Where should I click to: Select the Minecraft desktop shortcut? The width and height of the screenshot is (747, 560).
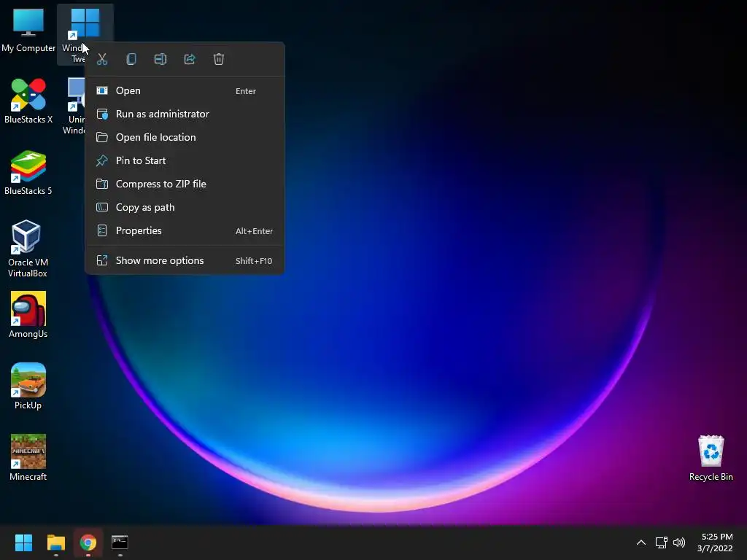pyautogui.click(x=28, y=458)
